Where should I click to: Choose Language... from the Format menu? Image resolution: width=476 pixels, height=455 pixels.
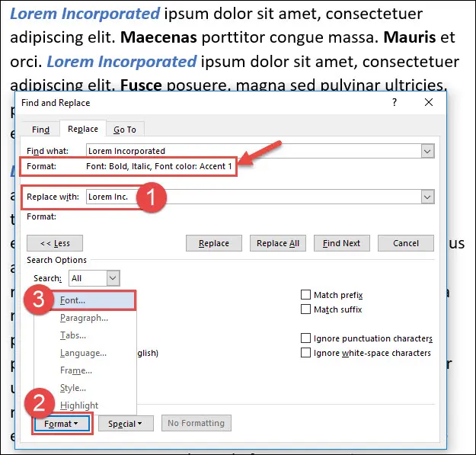tap(85, 353)
